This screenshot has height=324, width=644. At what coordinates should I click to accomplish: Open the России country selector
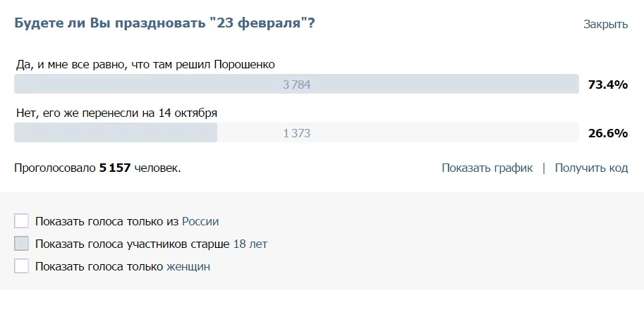click(x=200, y=221)
